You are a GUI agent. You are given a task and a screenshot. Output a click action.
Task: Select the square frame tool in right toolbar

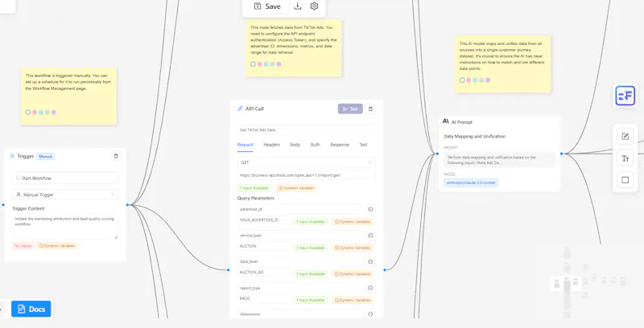[x=625, y=180]
